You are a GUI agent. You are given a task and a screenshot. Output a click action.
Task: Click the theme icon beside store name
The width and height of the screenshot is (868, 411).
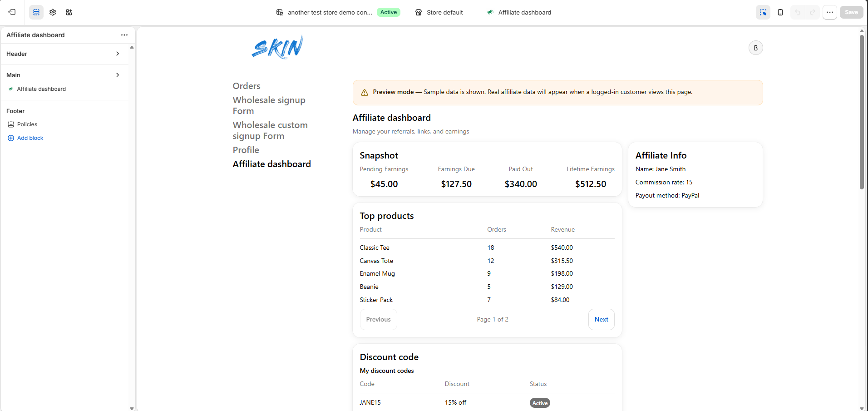click(280, 12)
